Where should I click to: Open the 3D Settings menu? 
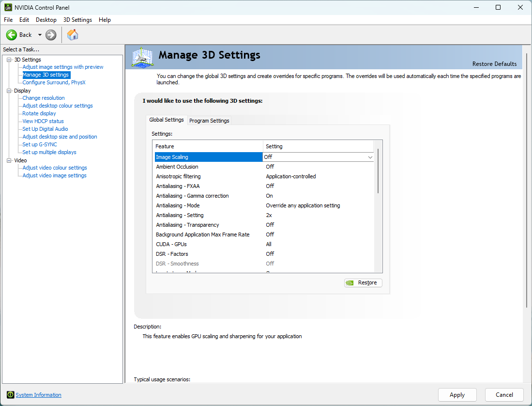[x=77, y=20]
